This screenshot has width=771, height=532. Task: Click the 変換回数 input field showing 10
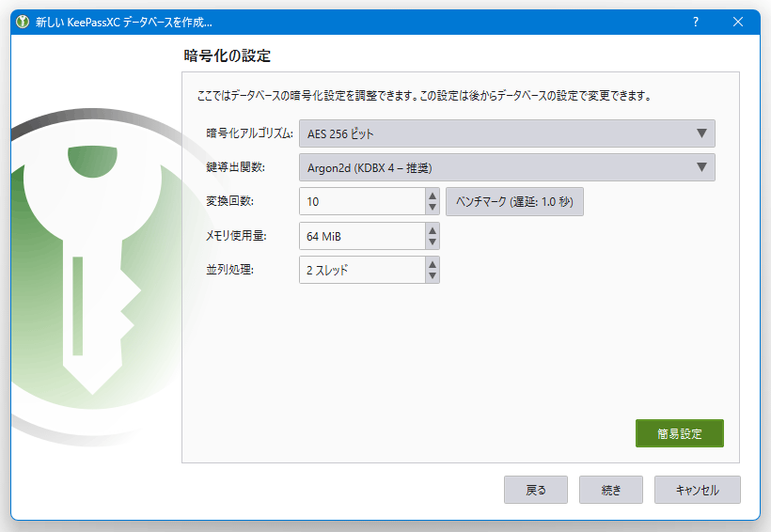click(x=362, y=201)
